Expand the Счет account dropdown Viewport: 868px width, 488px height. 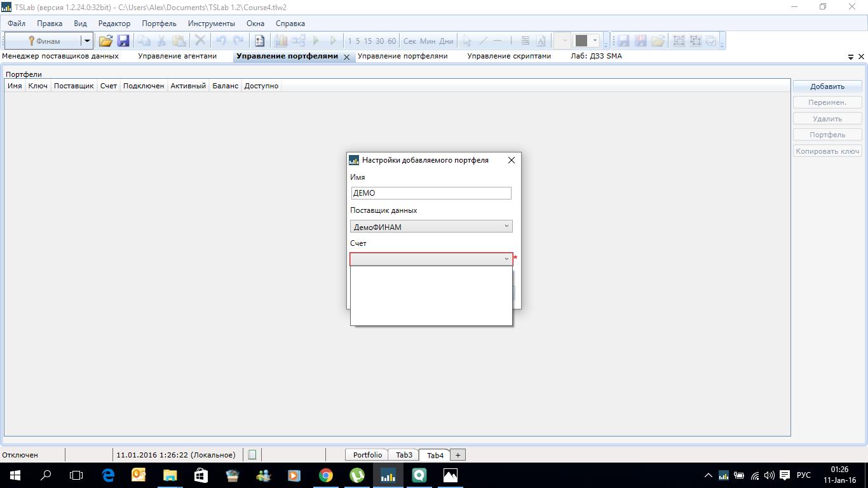point(506,259)
